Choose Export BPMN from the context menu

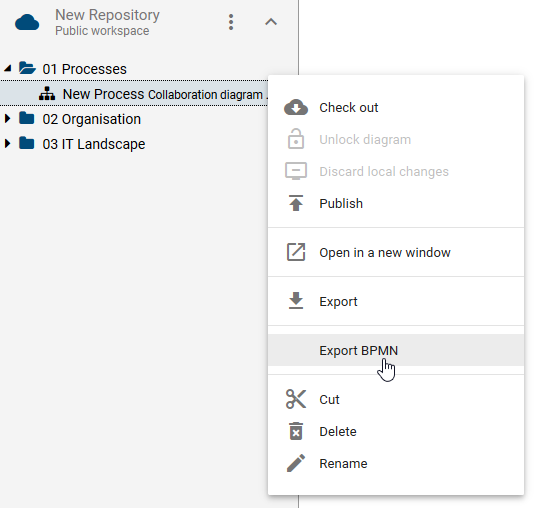pyautogui.click(x=396, y=350)
